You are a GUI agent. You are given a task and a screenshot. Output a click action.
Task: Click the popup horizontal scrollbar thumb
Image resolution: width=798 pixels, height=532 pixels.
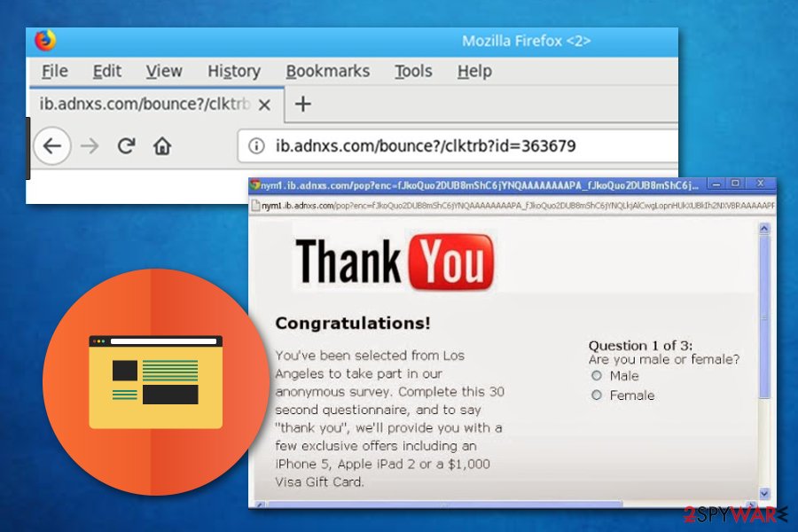coord(445,505)
